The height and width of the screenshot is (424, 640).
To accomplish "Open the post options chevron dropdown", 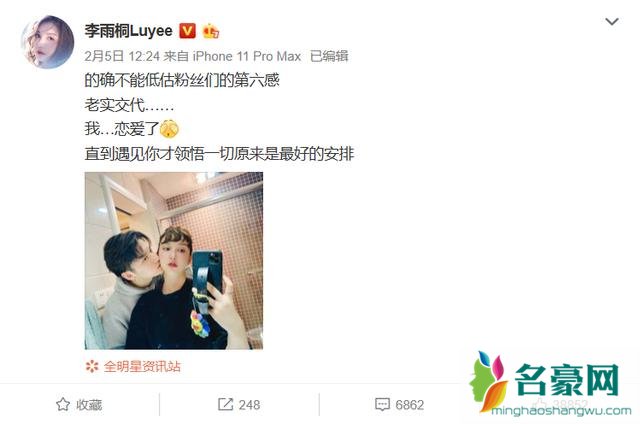I will click(x=611, y=21).
